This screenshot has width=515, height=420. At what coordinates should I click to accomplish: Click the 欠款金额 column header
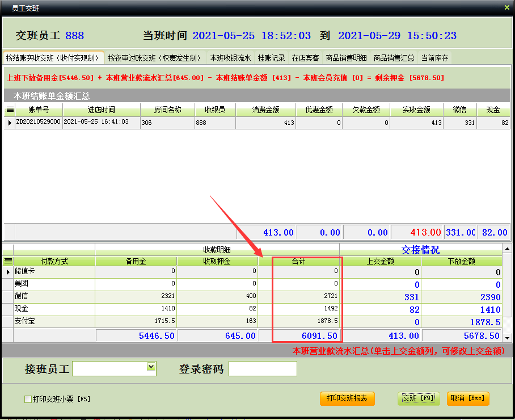366,110
